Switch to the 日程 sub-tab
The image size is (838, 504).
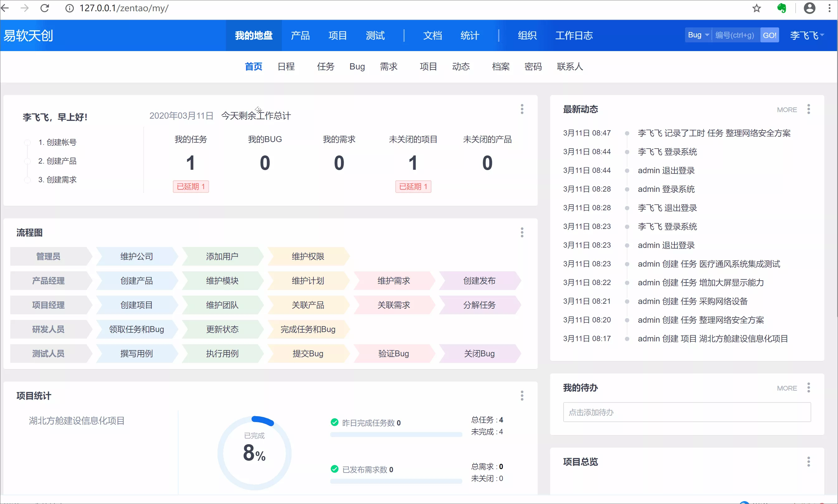coord(286,67)
